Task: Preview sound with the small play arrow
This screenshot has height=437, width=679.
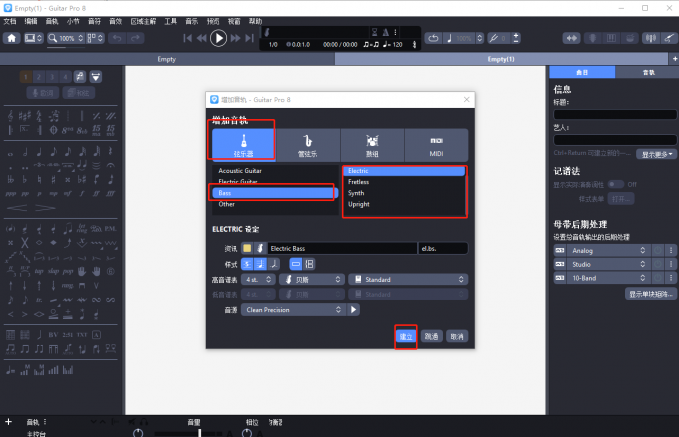Action: pos(353,310)
